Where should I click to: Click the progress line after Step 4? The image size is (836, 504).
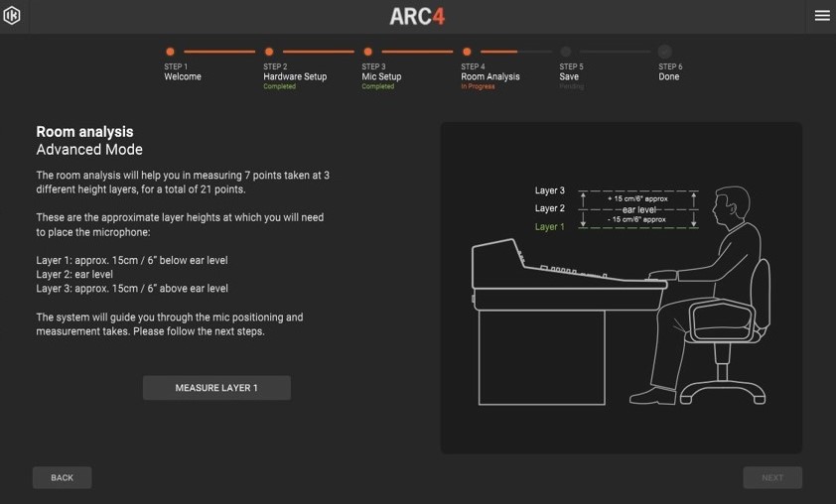pos(515,52)
